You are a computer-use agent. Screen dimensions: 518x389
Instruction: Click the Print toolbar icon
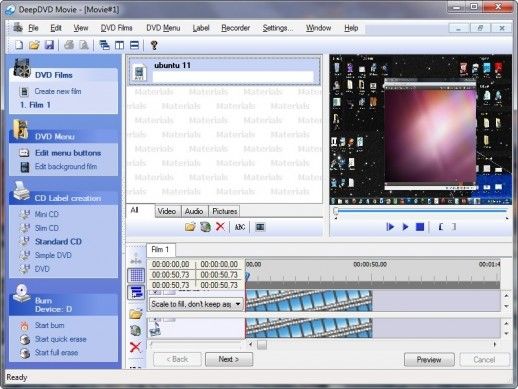(x=69, y=45)
